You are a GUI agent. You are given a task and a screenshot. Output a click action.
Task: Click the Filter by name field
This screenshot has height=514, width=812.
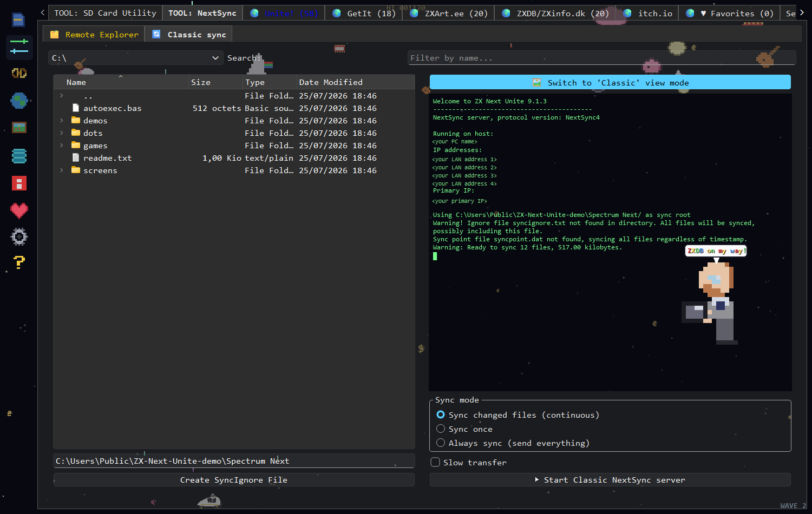click(x=601, y=58)
